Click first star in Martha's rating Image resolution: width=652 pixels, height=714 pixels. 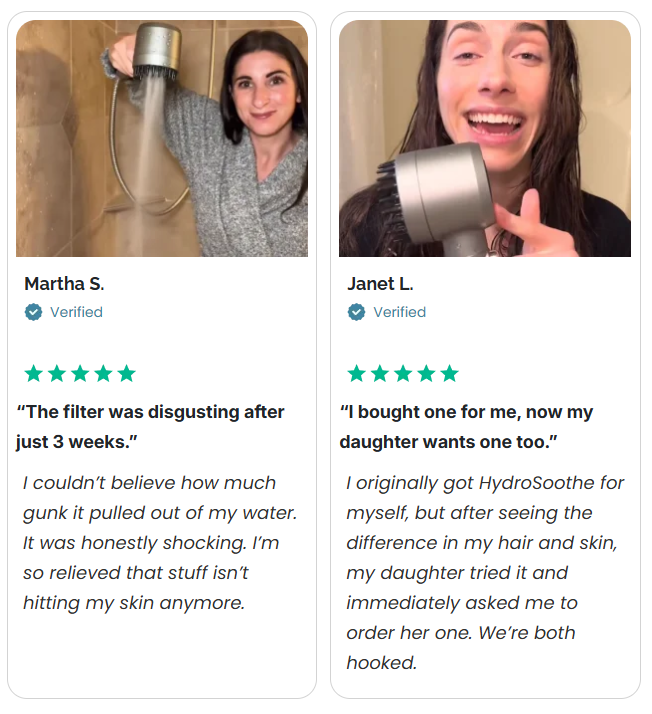coord(34,373)
